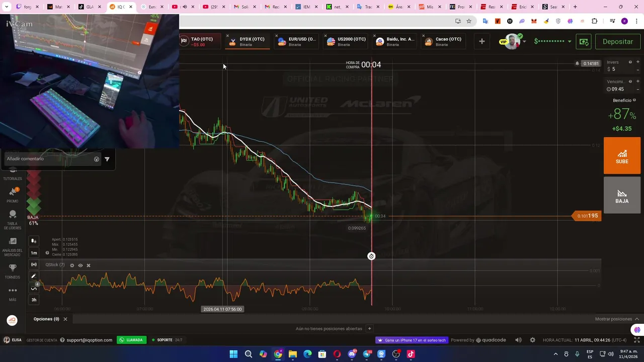
Task: Show Beneficio help question mark
Action: (634, 101)
